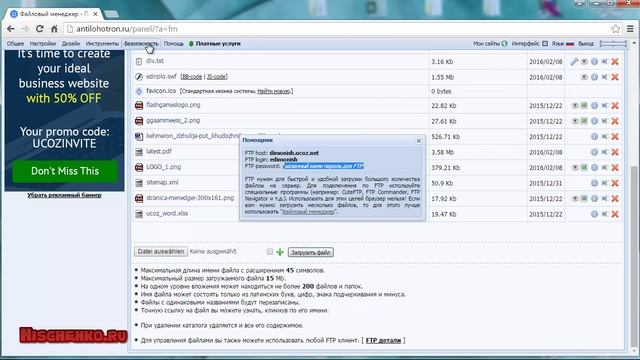Tick the checkbox next to the file chooser
This screenshot has width=640, height=360.
270,252
